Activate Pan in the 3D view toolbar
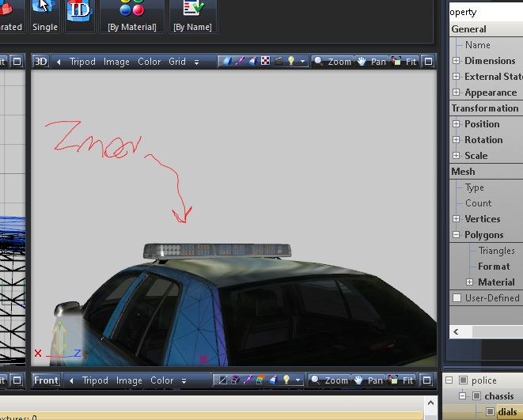The image size is (523, 420). tap(371, 62)
